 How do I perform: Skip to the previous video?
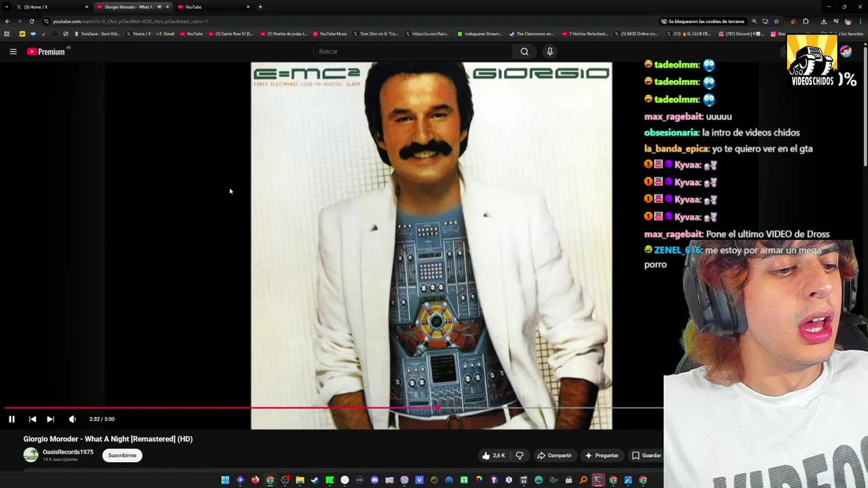point(32,419)
